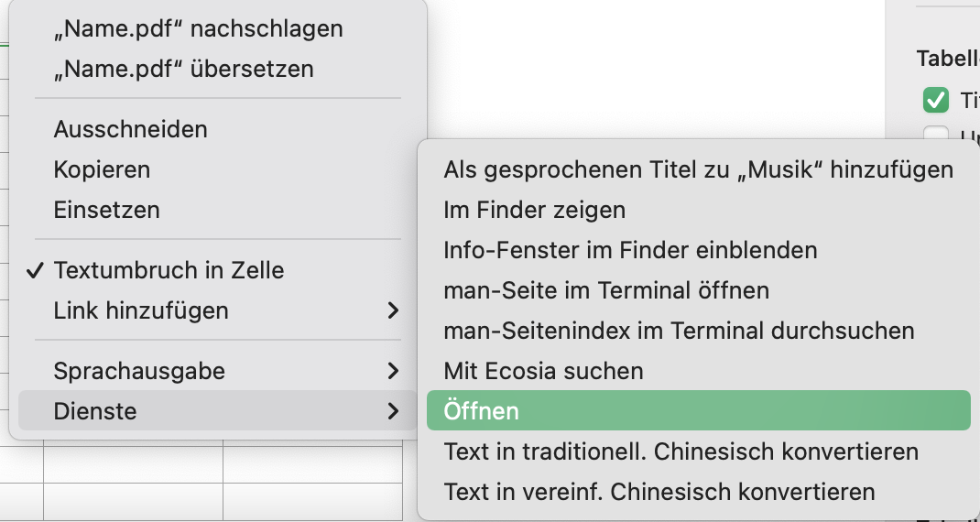Search with Mit Ecosia suchen
Viewport: 980px width, 522px height.
click(543, 371)
